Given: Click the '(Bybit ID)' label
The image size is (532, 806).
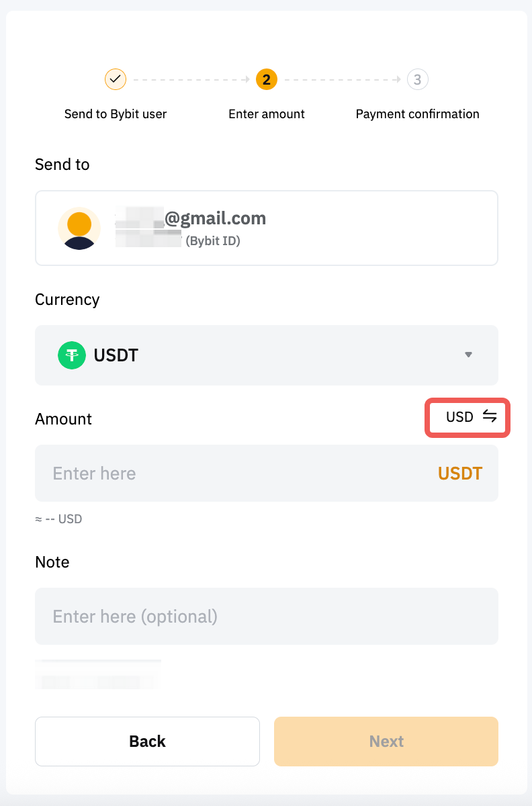Looking at the screenshot, I should (213, 241).
